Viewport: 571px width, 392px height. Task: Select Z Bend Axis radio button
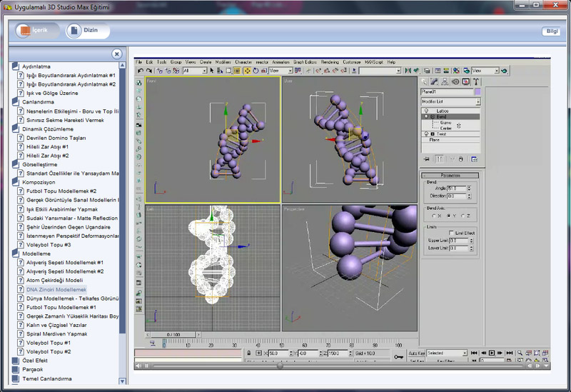click(463, 216)
